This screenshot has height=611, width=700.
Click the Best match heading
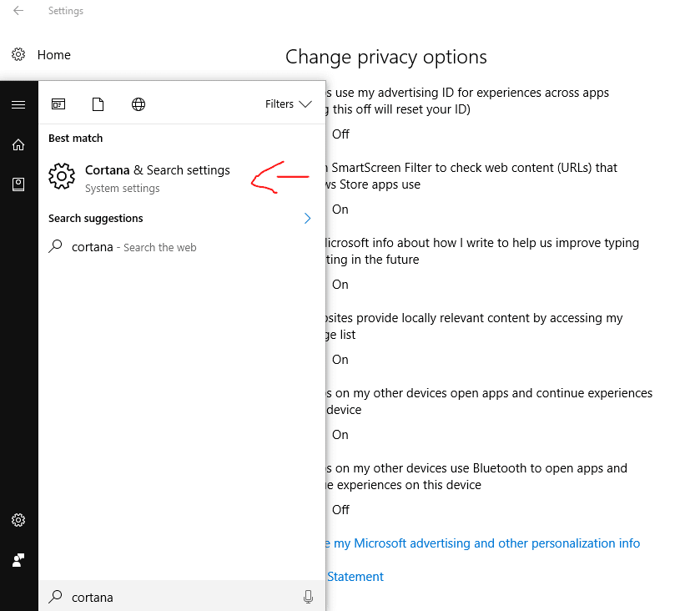(x=75, y=139)
